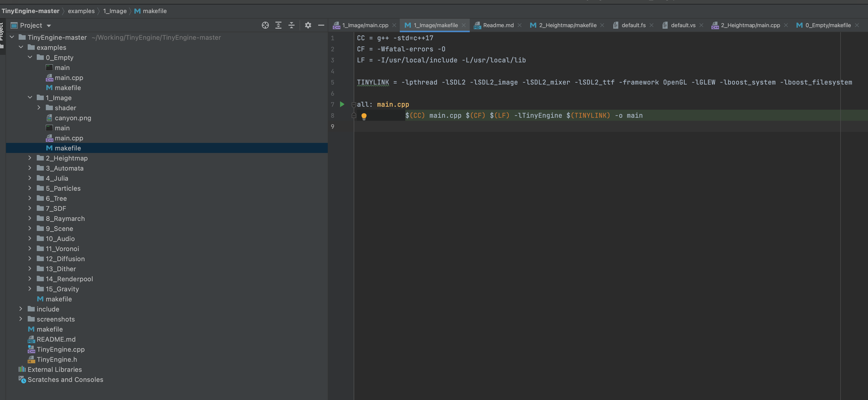Click the Collapse All tree icon
Viewport: 868px width, 400px height.
[x=292, y=25]
